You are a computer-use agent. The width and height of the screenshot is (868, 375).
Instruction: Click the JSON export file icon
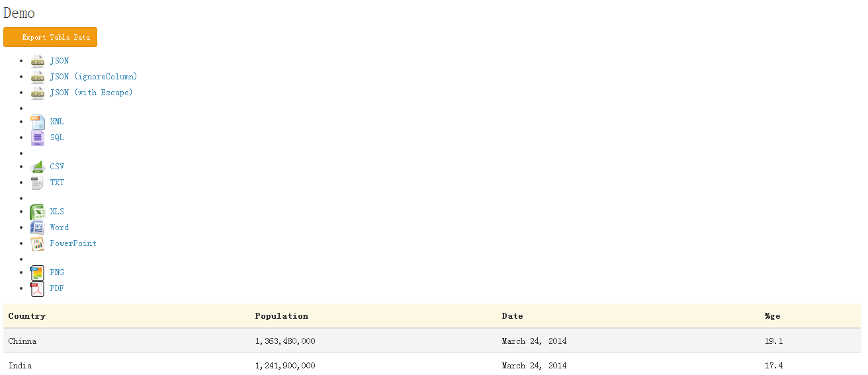38,61
